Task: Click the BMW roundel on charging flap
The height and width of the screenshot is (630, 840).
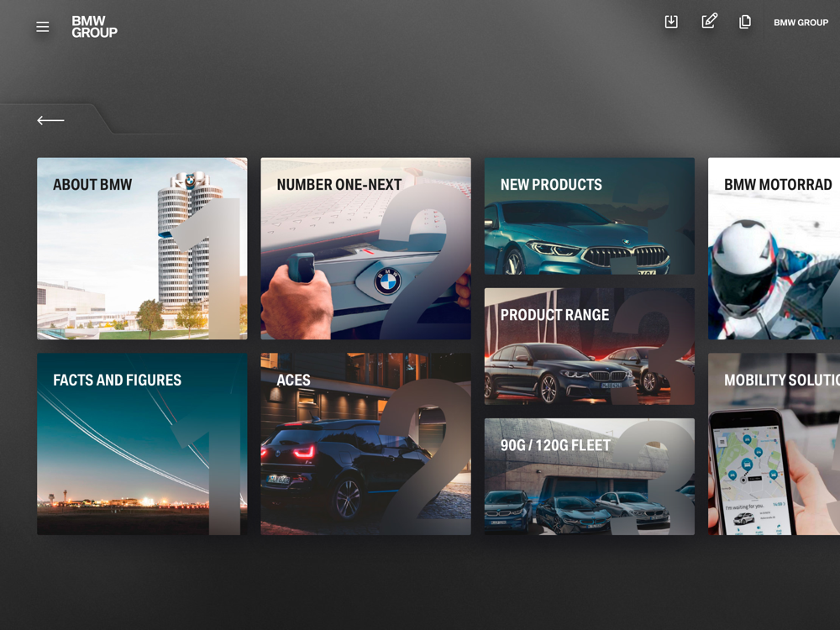Action: coord(387,281)
